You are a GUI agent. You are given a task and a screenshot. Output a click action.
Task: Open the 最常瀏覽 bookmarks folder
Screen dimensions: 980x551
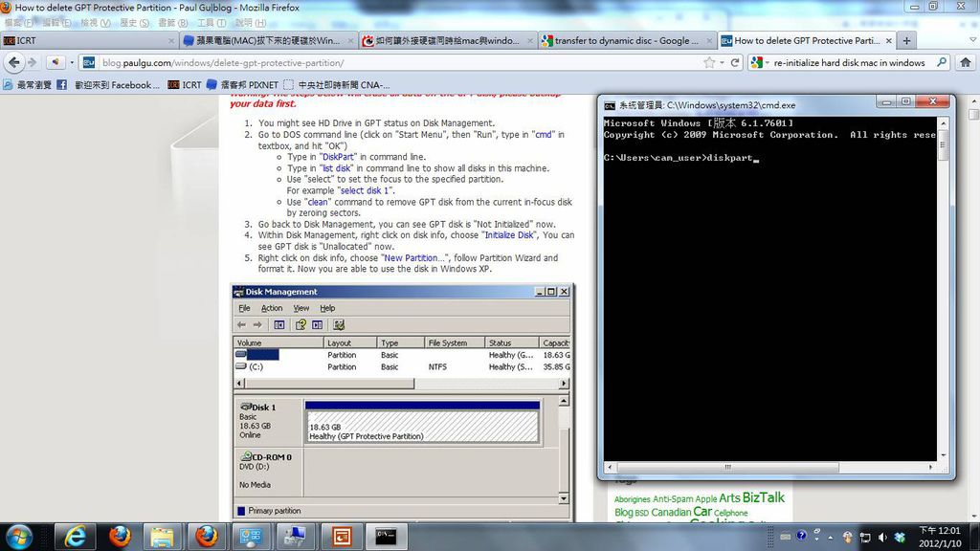coord(27,84)
